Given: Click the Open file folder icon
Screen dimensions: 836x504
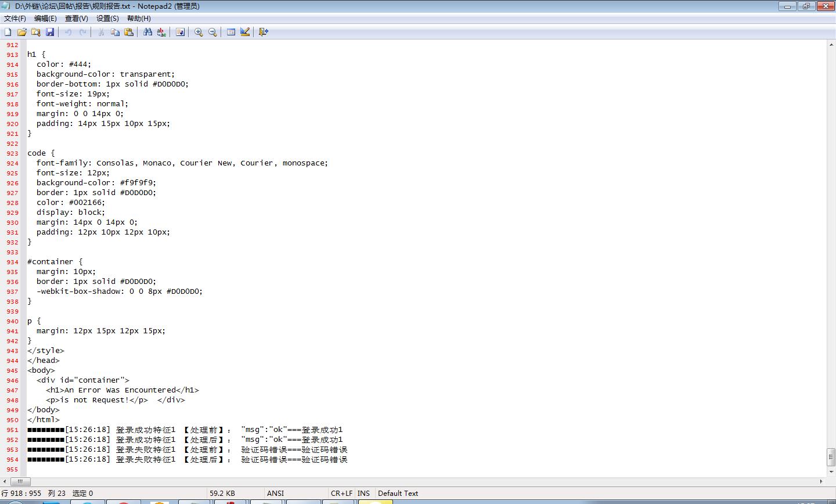Looking at the screenshot, I should (x=22, y=32).
